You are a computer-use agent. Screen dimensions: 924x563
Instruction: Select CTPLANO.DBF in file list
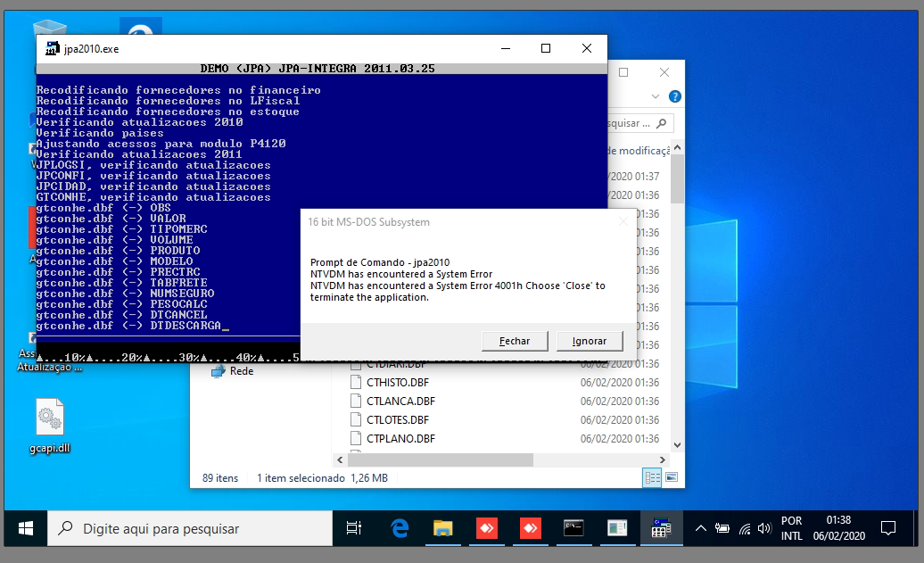[x=400, y=439]
